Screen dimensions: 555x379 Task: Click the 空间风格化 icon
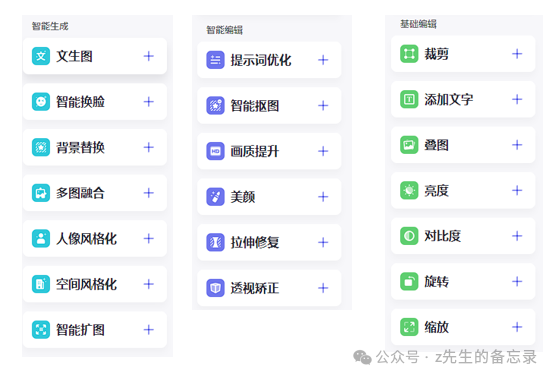point(41,284)
